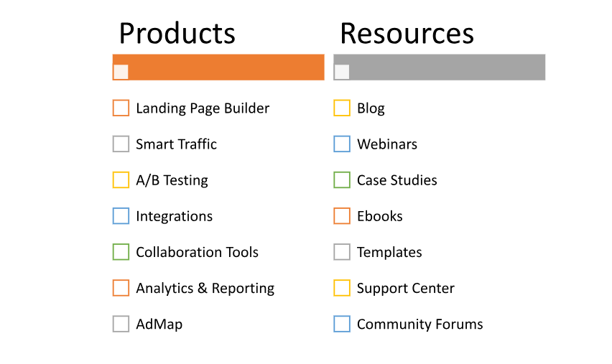Screen dimensions: 612x364
Task: Toggle the AdMap checkbox
Action: tap(121, 324)
